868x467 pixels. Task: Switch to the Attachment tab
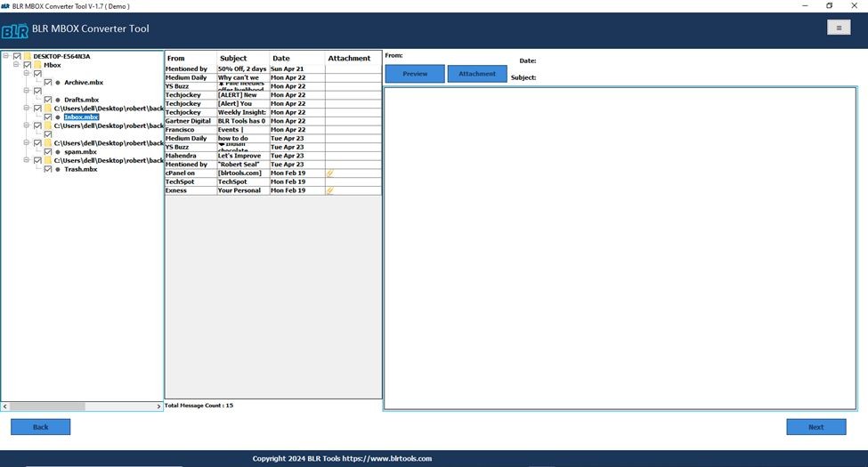477,74
